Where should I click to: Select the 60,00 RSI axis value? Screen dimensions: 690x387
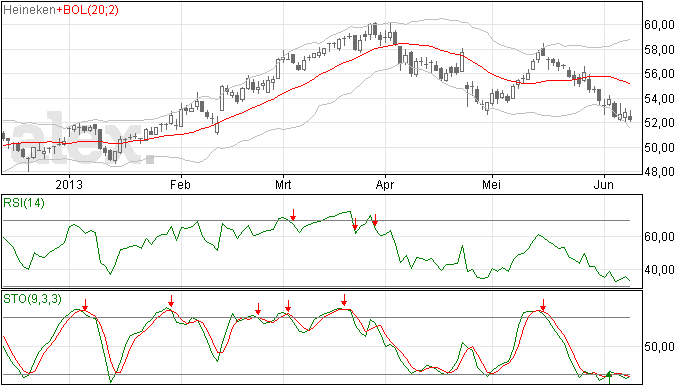[660, 237]
